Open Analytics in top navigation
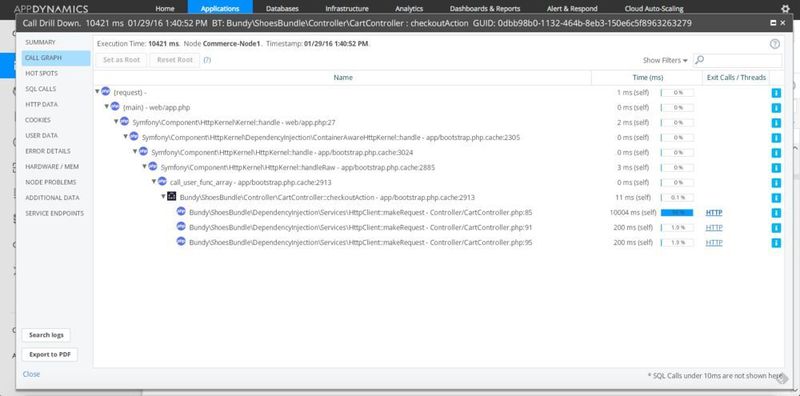The height and width of the screenshot is (396, 800). click(409, 9)
